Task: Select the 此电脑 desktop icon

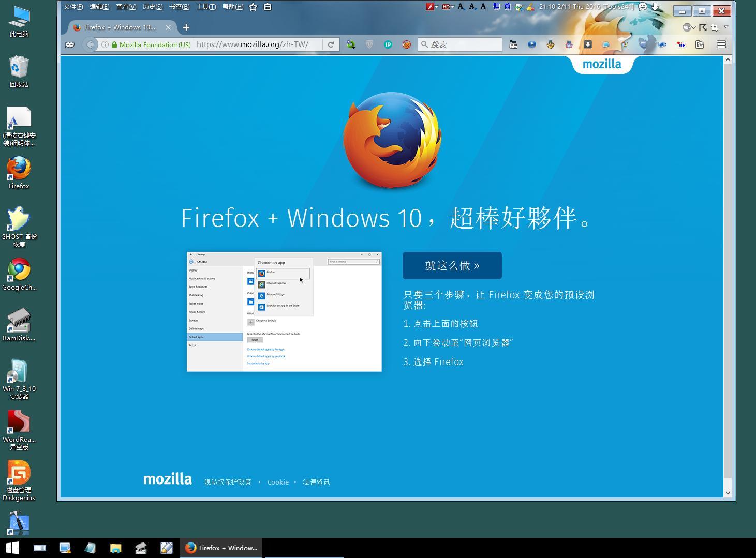Action: pos(19,21)
